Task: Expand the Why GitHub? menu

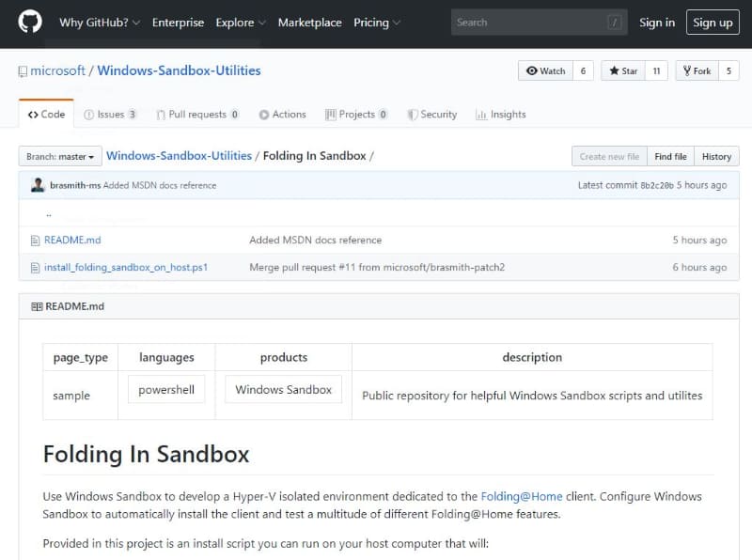Action: pyautogui.click(x=100, y=23)
